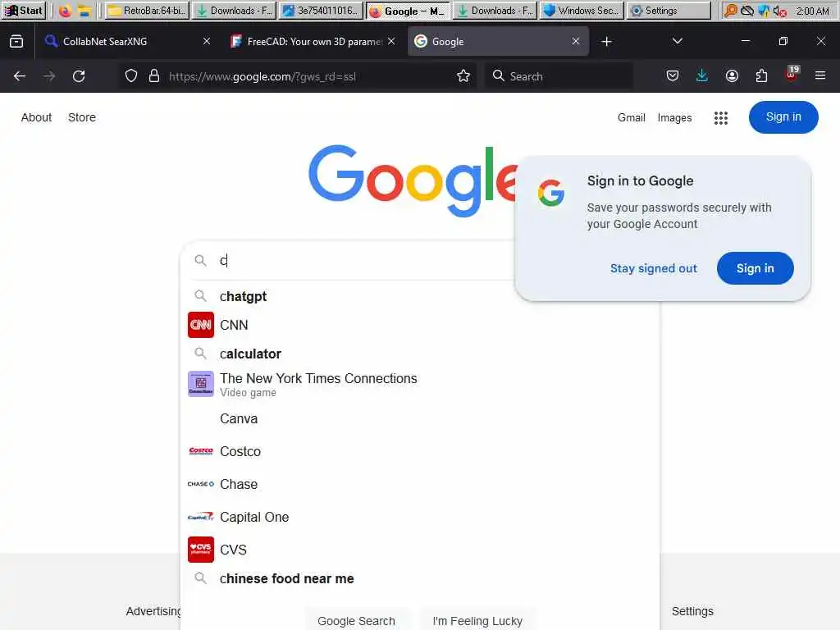Click the I'm Feeling Lucky button
Viewport: 840px width, 630px height.
(477, 620)
